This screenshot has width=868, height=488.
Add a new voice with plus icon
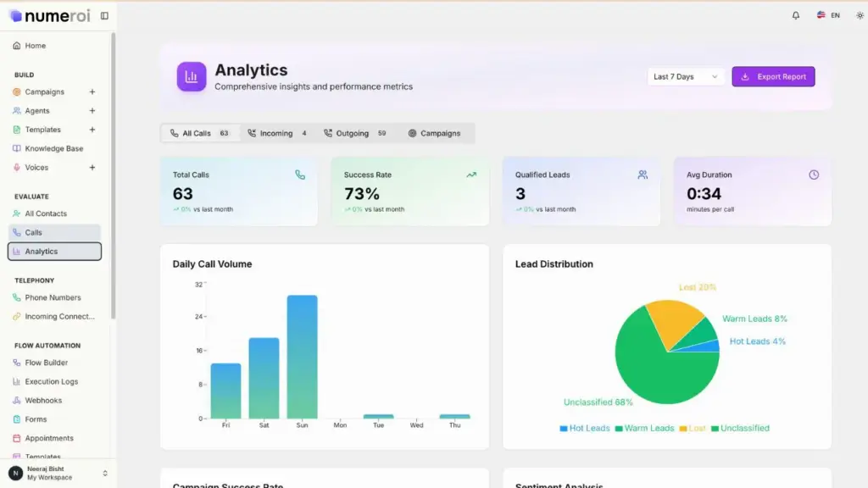point(92,168)
